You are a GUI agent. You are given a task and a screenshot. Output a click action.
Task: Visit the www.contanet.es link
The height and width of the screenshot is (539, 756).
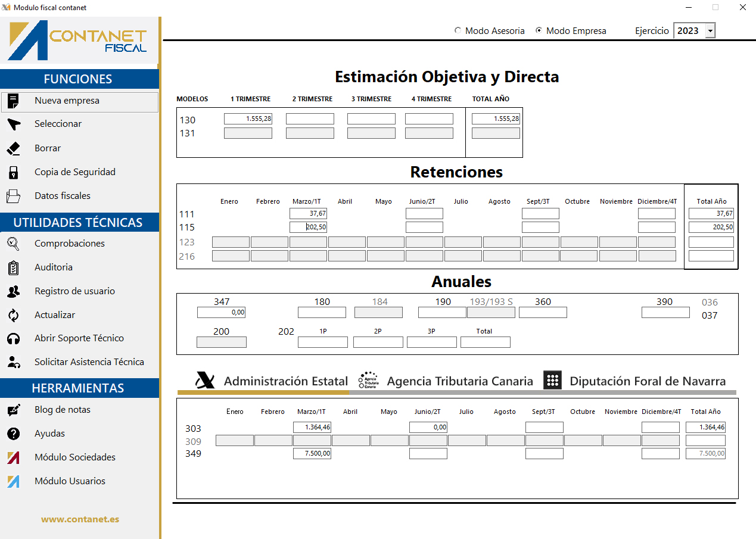coord(80,519)
